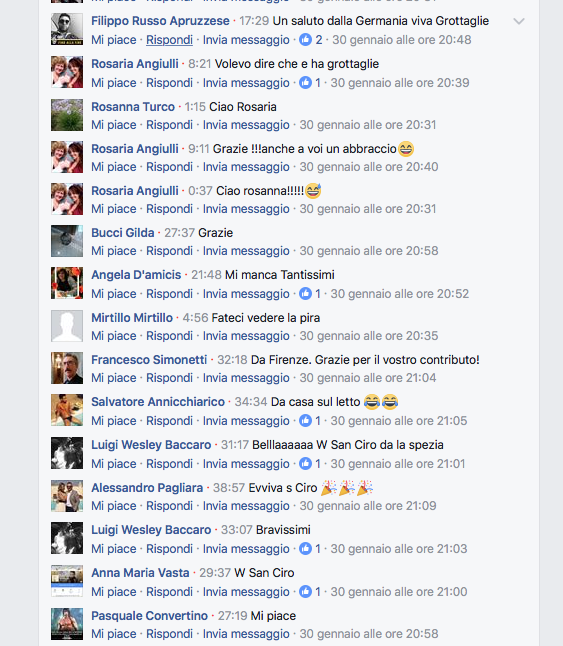Screen dimensions: 563x646
Task: Open Mirtillo Mirtillo's blank profile picture
Action: [67, 326]
